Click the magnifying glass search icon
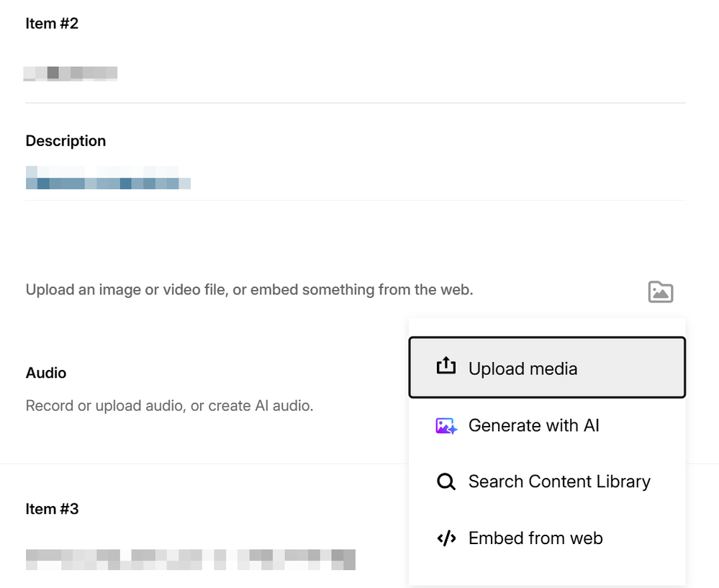The width and height of the screenshot is (719, 588). point(446,481)
